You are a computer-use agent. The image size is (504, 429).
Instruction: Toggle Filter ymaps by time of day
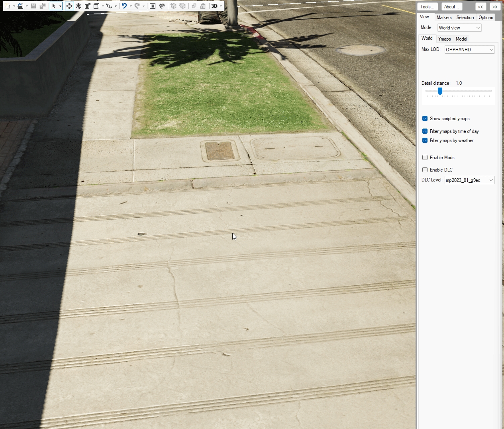pyautogui.click(x=425, y=131)
